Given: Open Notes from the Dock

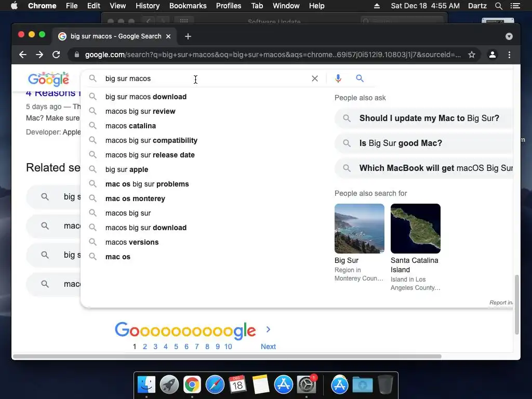Looking at the screenshot, I should [260, 385].
